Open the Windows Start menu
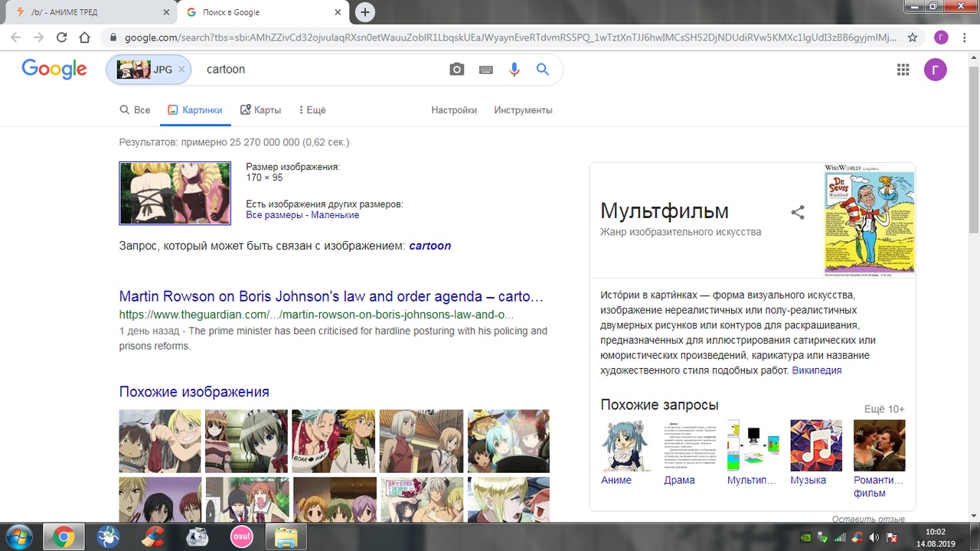Viewport: 980px width, 551px height. [18, 537]
